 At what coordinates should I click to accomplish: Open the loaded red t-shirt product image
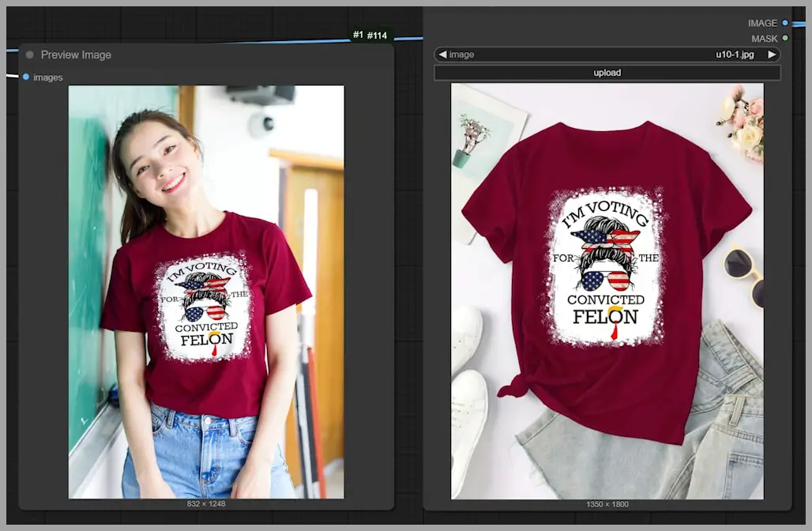coord(607,291)
